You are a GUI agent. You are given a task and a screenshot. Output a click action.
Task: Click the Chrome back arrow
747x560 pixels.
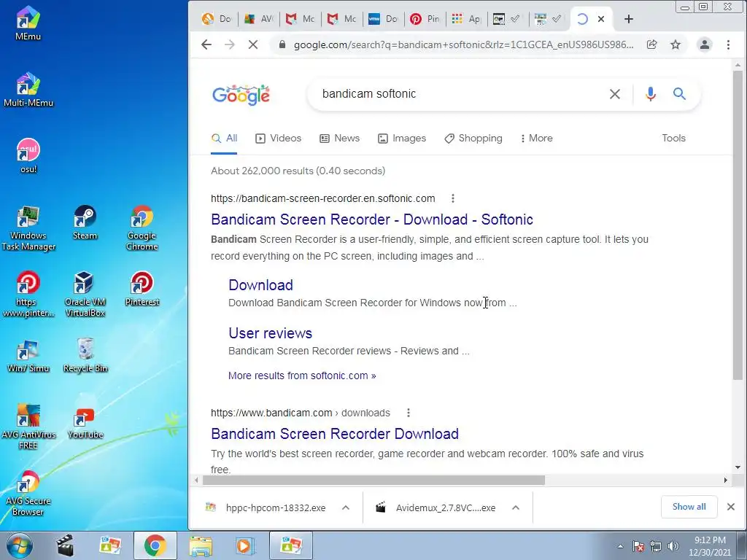[206, 44]
